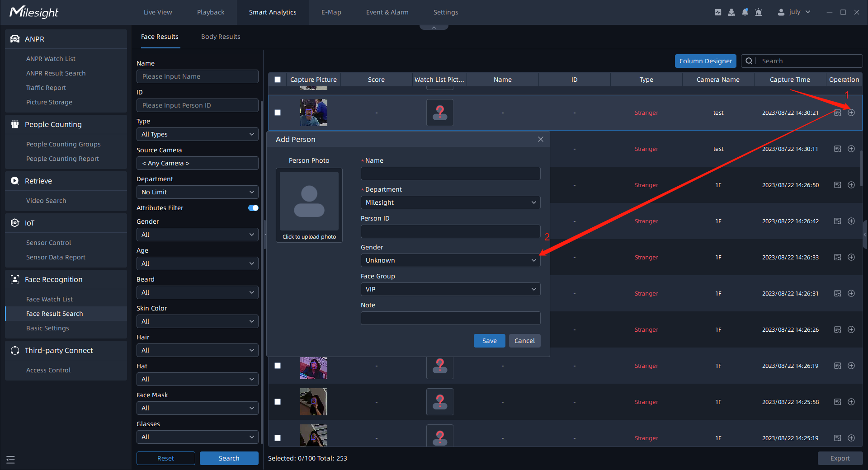This screenshot has height=470, width=868.
Task: Collapse the sidebar with the menu icon
Action: pyautogui.click(x=11, y=460)
